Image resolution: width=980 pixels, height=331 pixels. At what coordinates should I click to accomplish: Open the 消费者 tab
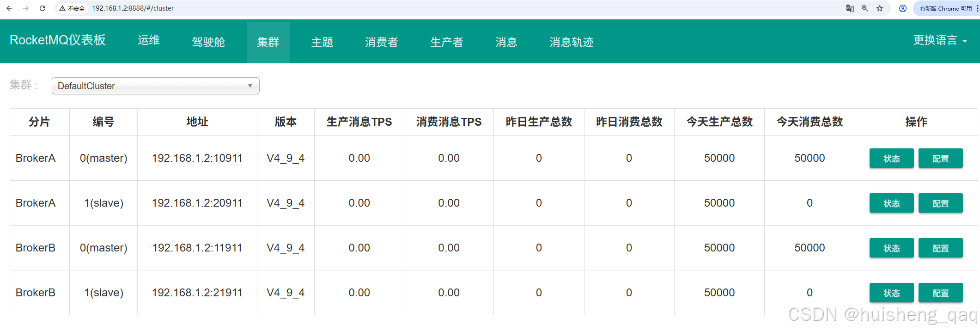pos(381,42)
